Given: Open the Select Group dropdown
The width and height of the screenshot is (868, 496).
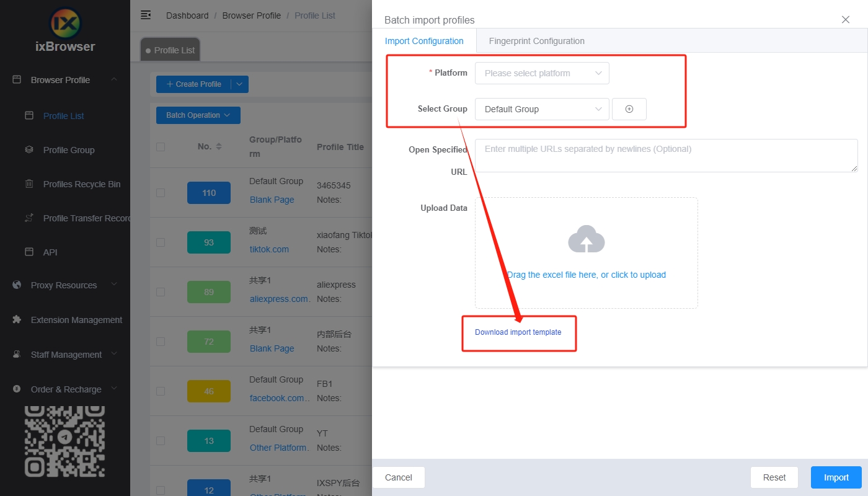Looking at the screenshot, I should pyautogui.click(x=542, y=109).
